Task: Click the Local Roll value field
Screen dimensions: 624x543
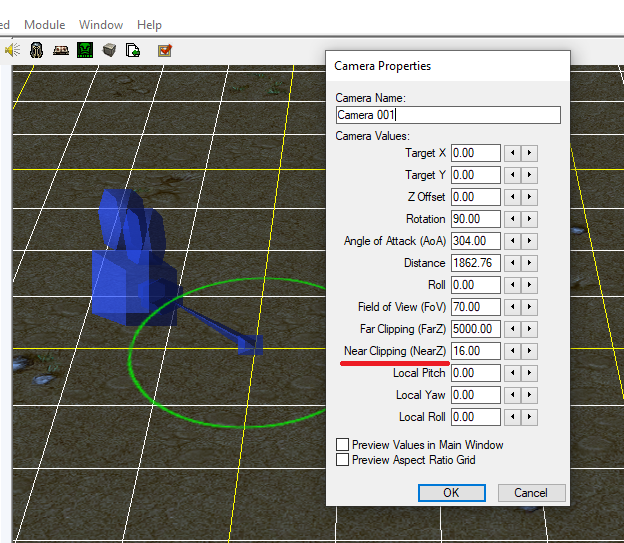Action: [x=476, y=417]
